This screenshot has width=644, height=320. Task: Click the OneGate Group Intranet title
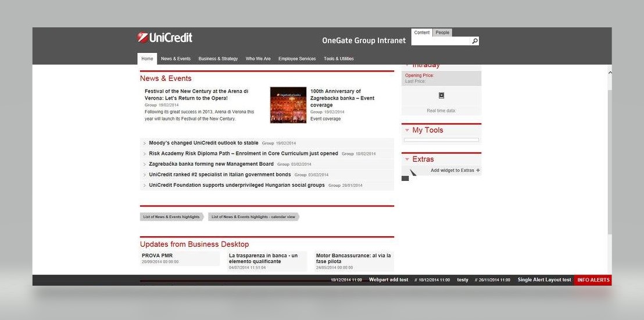tap(364, 41)
